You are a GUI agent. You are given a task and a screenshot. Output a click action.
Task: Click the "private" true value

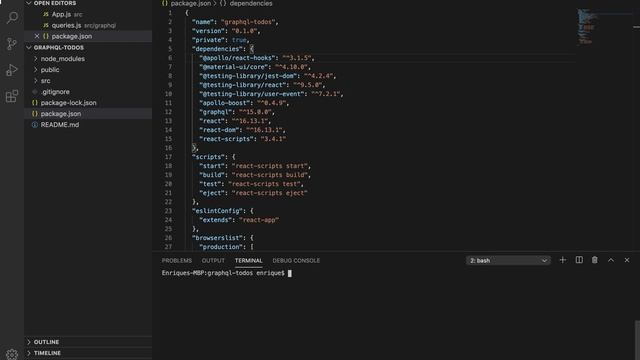(239, 40)
